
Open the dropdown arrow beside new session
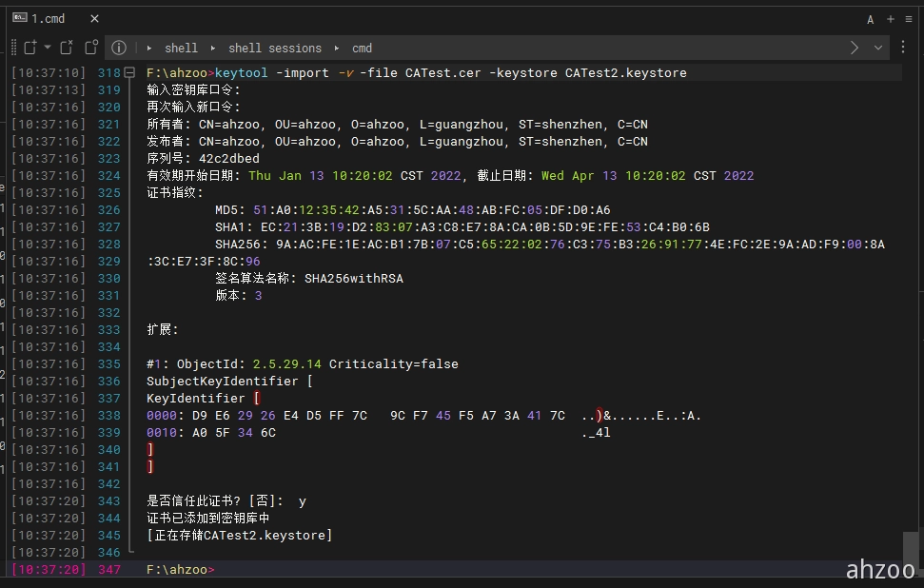[x=46, y=48]
